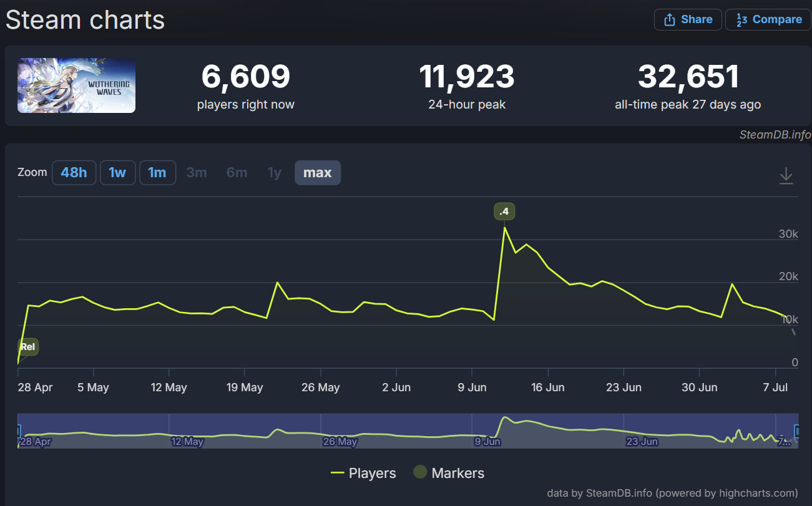Toggle the Markers legend item
812x506 pixels.
point(449,473)
